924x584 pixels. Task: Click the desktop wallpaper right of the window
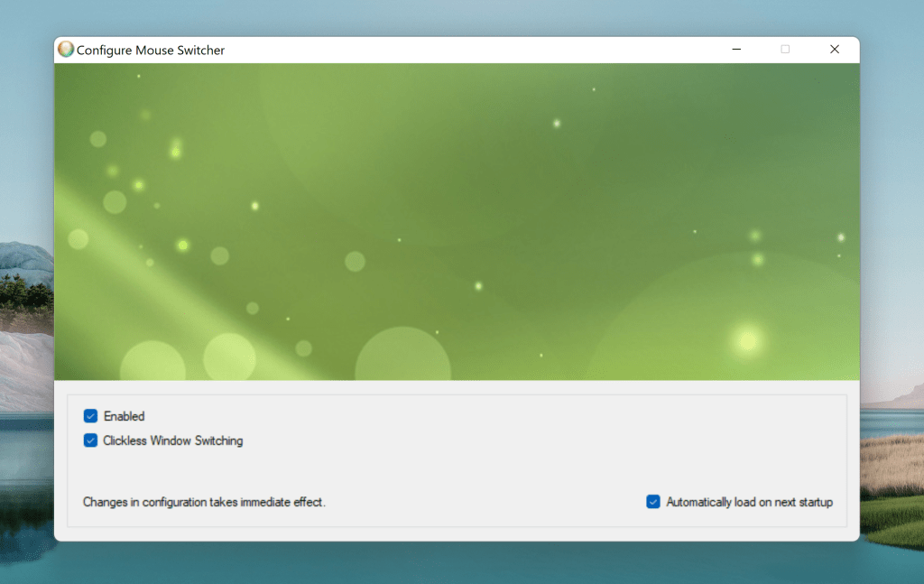point(892,271)
